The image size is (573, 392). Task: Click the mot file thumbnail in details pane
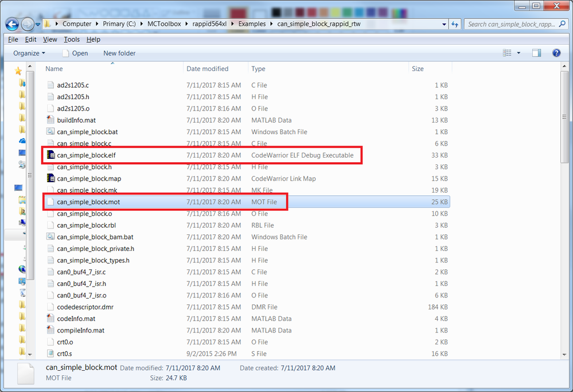click(26, 374)
